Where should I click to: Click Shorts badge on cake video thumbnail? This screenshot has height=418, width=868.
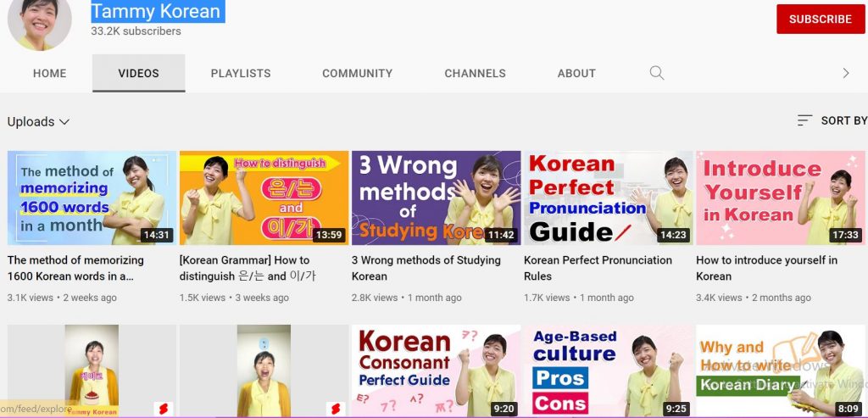[x=164, y=410]
